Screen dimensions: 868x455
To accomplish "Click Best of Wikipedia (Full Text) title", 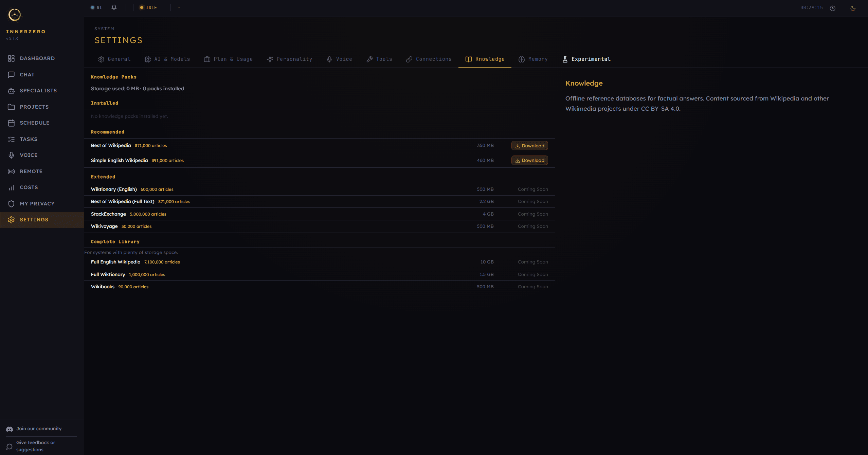I will coord(123,201).
